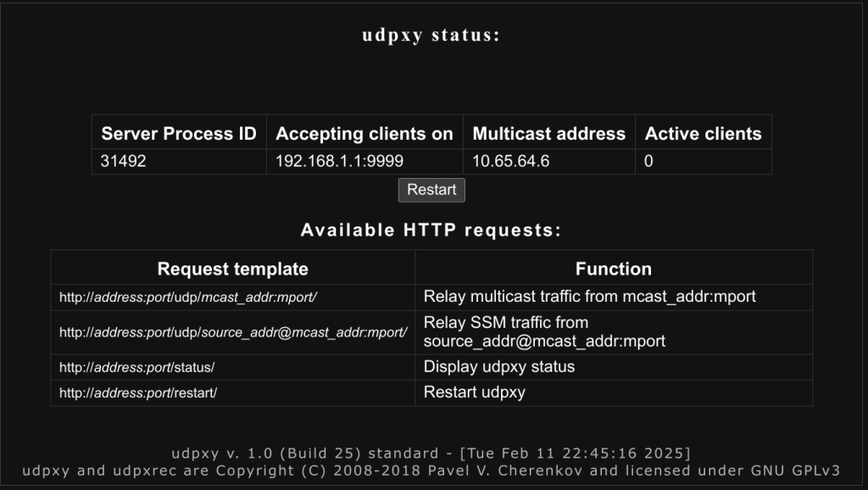
Task: Click the Active clients header
Action: (703, 133)
